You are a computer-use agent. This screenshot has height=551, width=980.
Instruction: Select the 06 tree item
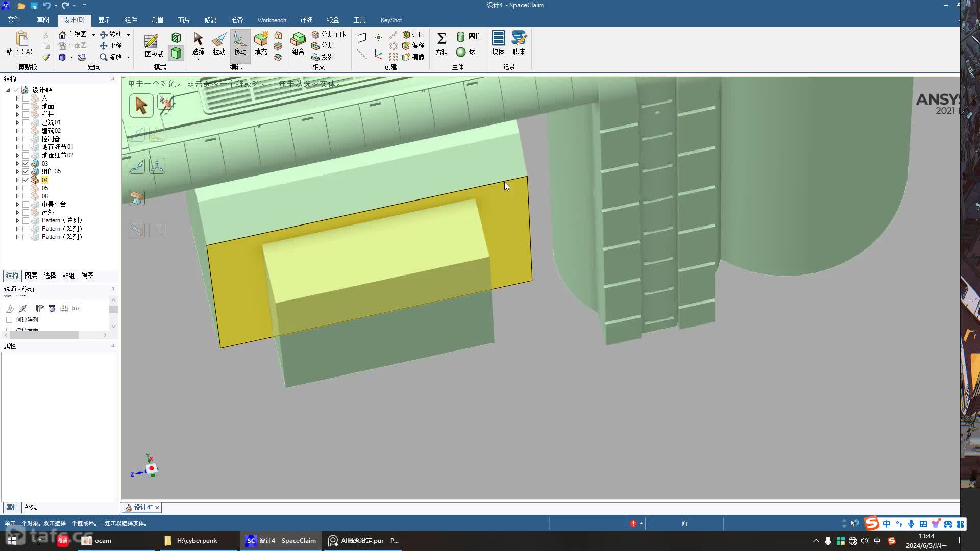point(45,196)
